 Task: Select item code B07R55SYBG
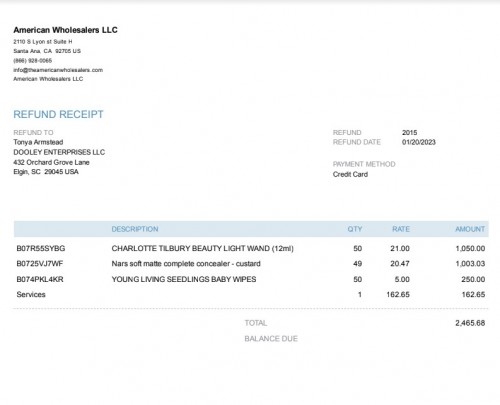(41, 248)
